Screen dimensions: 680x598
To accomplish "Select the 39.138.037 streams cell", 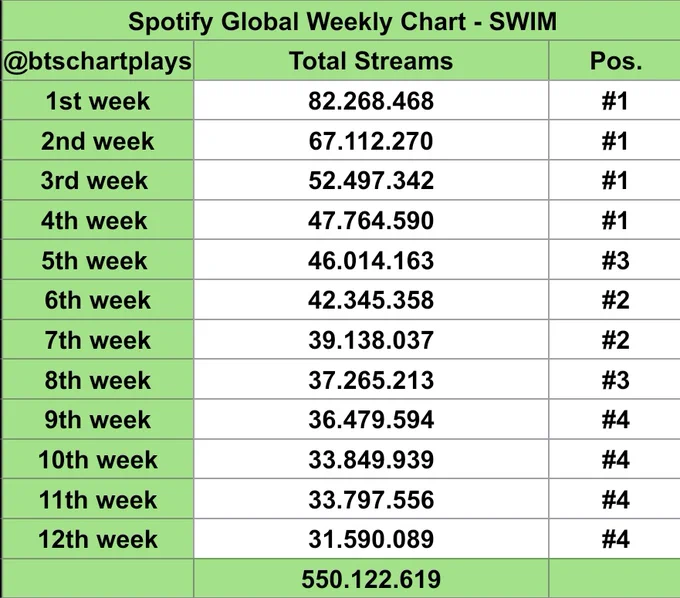I will click(x=371, y=340).
